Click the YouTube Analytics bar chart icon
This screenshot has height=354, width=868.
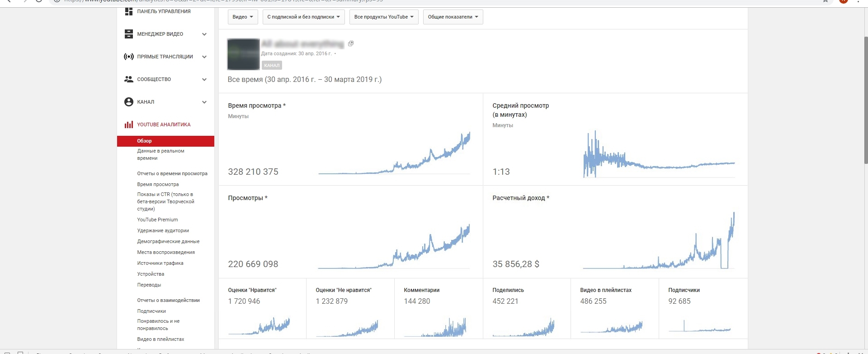129,124
